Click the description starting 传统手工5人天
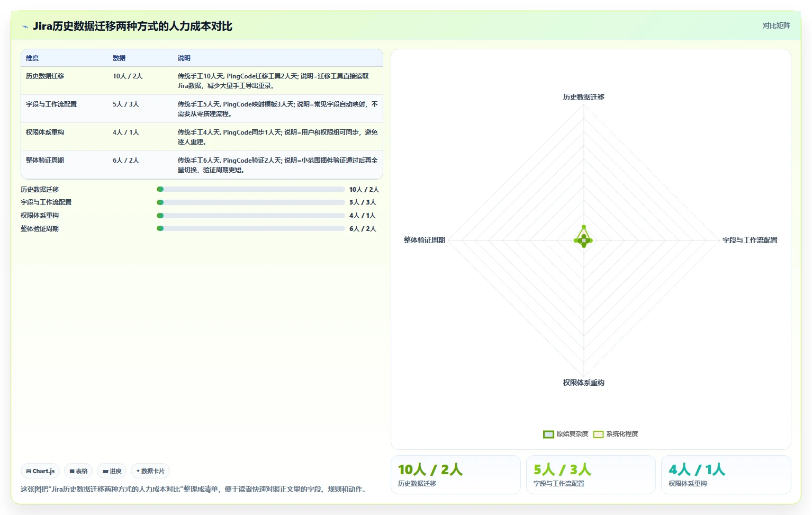 [277, 109]
